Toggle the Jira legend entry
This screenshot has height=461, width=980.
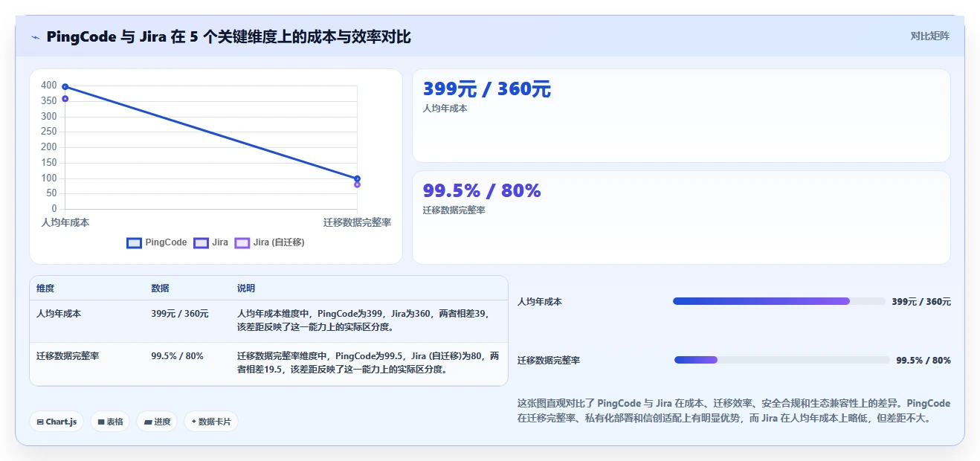coord(210,242)
